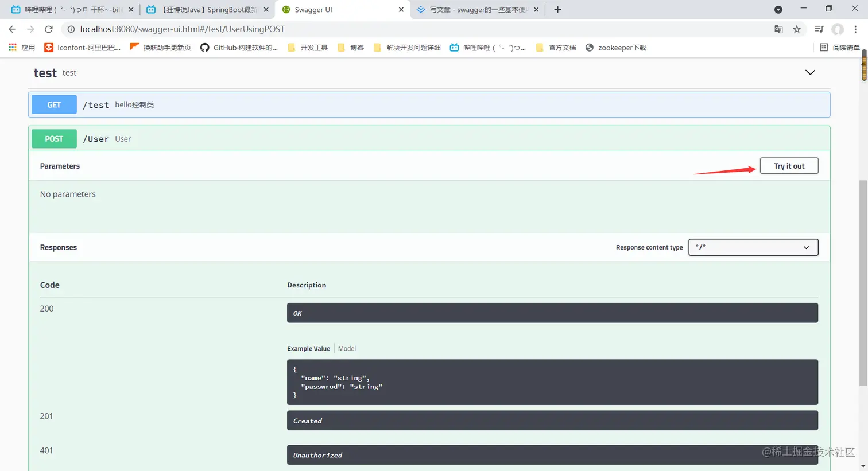Click the 401 response code
The height and width of the screenshot is (471, 868).
coord(46,450)
